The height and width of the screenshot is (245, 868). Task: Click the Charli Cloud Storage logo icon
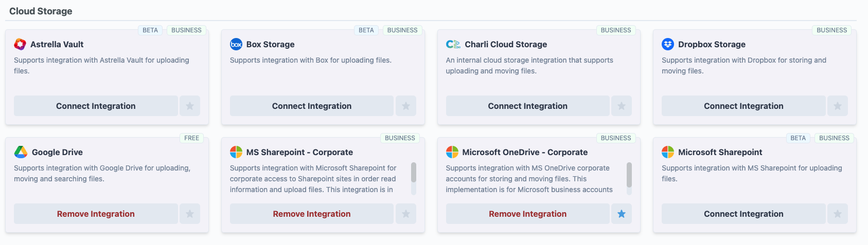[x=453, y=44]
